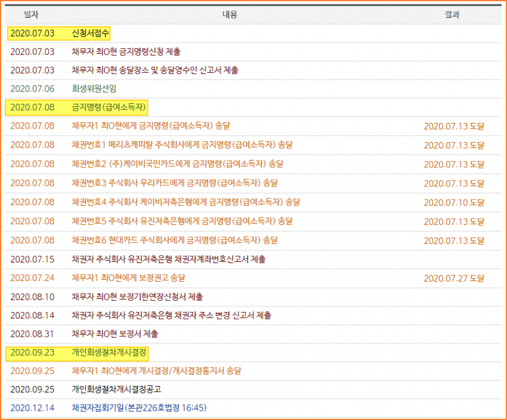Select the 채권자계좌번호신고서 제출 entry
The height and width of the screenshot is (420, 507).
168,259
